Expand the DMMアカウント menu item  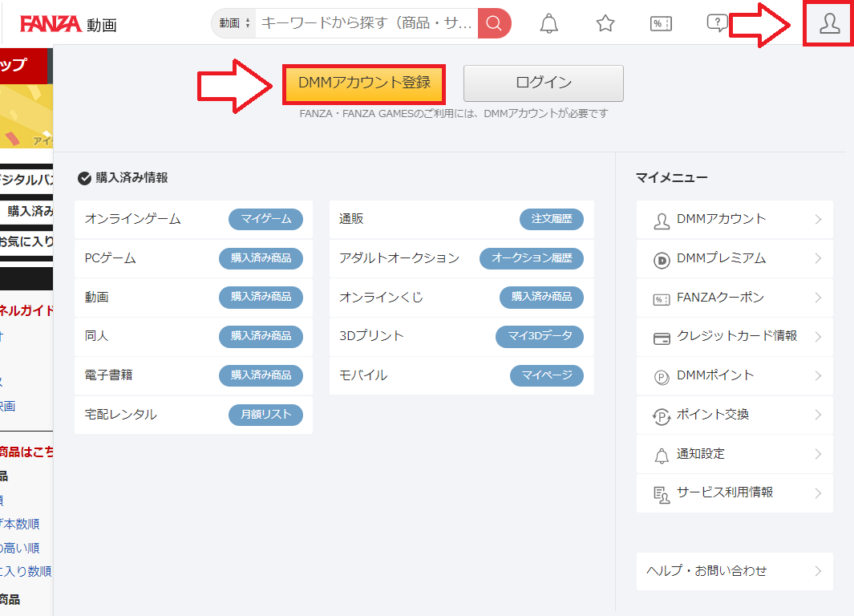tap(735, 219)
